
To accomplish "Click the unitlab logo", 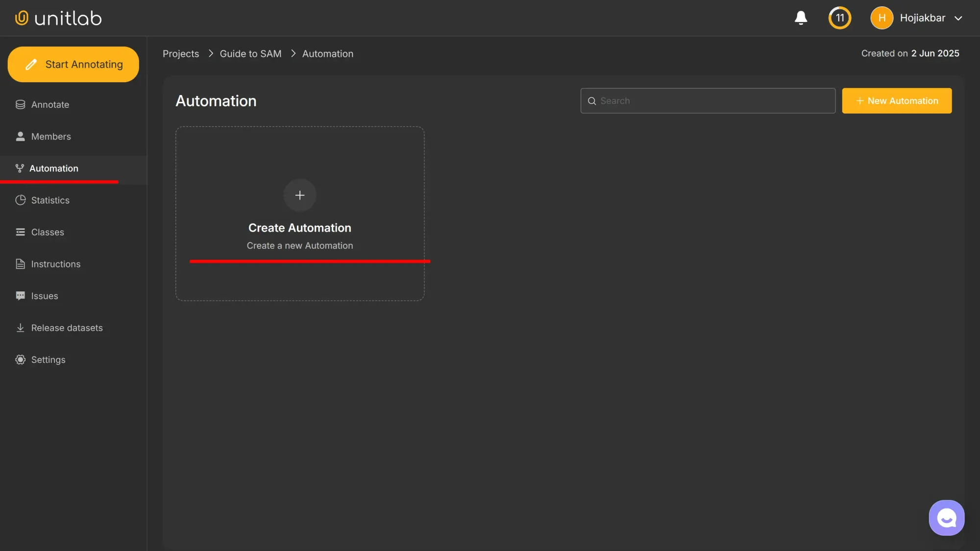I will coord(58,18).
